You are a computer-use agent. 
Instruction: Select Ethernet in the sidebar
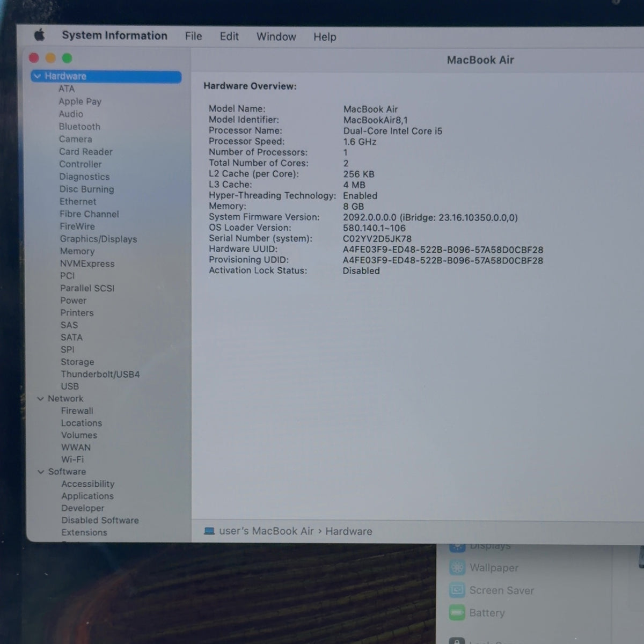(x=78, y=202)
